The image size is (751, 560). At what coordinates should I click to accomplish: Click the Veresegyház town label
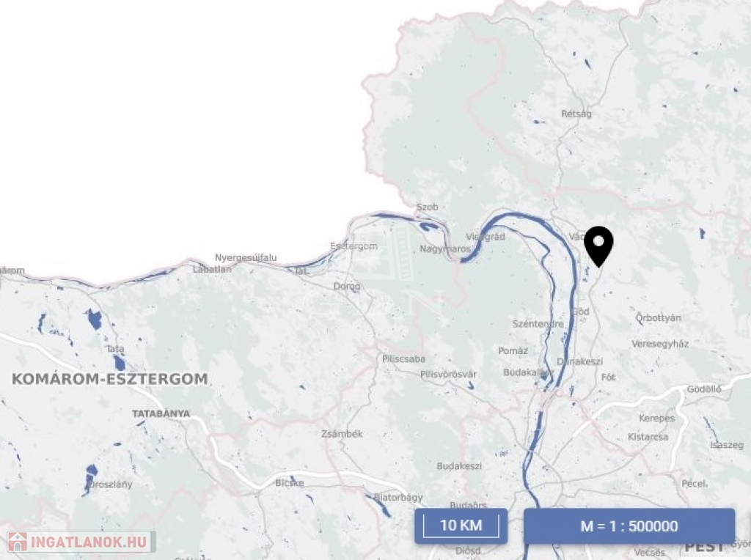click(660, 344)
